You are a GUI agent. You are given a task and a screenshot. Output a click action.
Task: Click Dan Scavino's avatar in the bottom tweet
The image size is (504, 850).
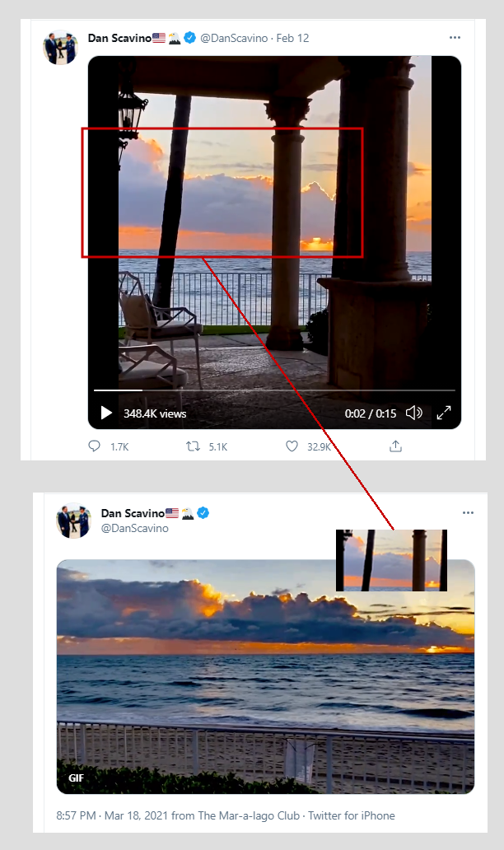point(73,521)
